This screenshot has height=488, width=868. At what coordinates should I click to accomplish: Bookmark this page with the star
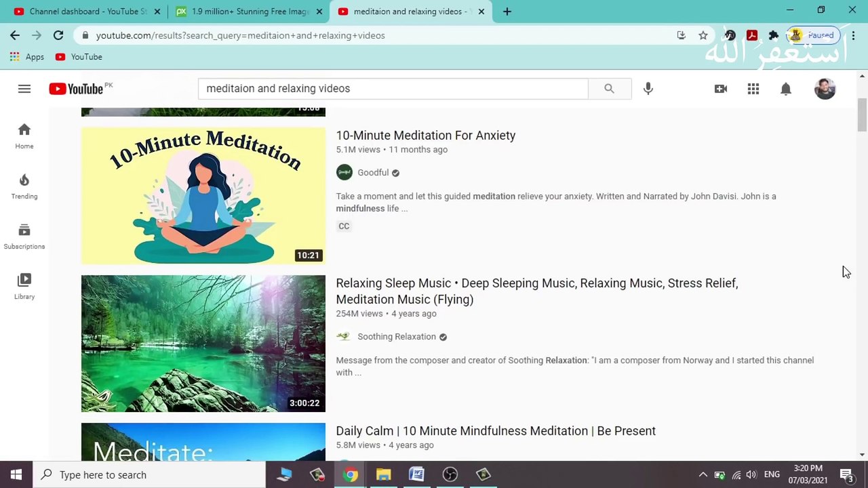tap(703, 35)
